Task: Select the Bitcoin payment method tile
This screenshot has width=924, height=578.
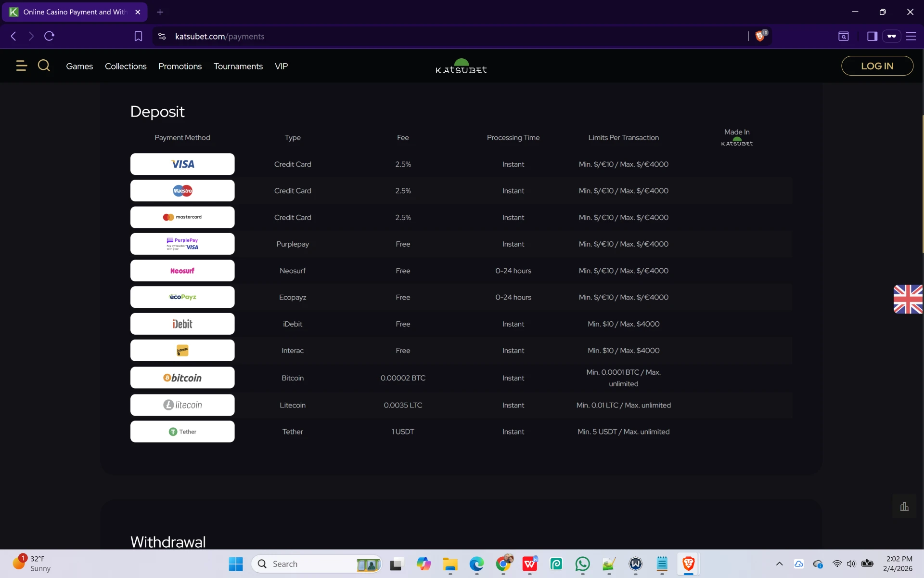Action: tap(182, 378)
